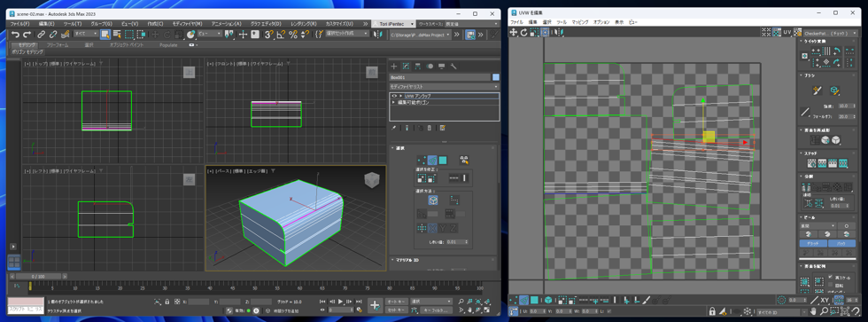Click the highlighted blue button left in Peel rollout
This screenshot has width=868, height=322.
[813, 243]
